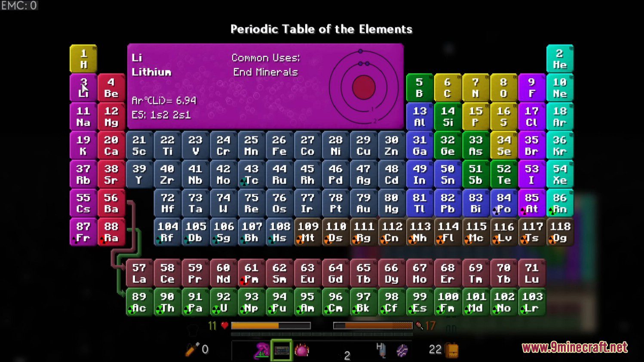Viewport: 644px width, 362px height.
Task: Select the Potassium (19 K) tile
Action: tap(83, 145)
